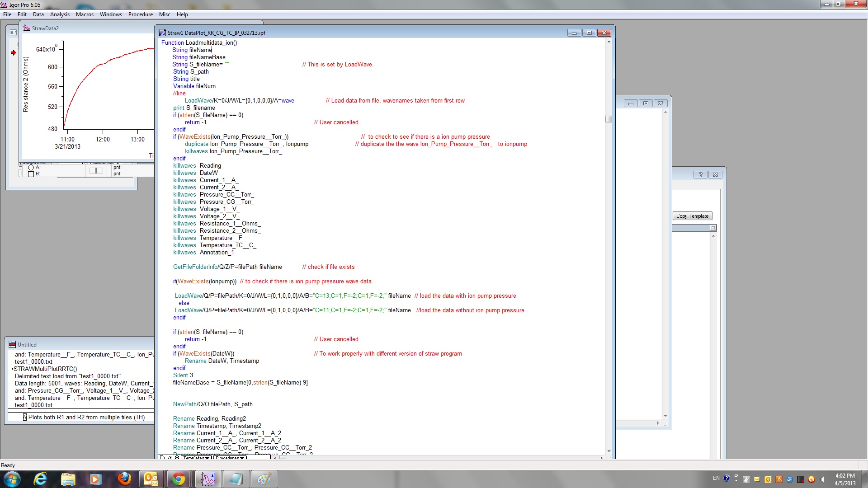Click the 'Silent 3' code line

click(x=183, y=375)
